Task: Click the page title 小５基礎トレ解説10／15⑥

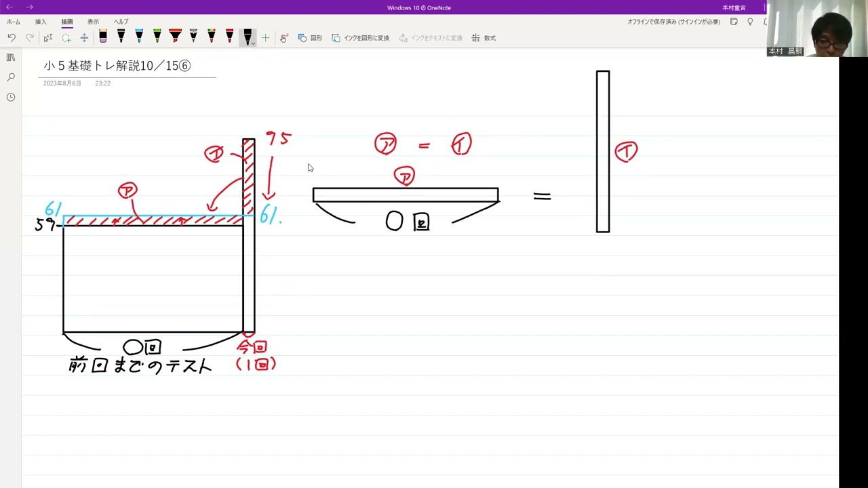Action: [117, 66]
